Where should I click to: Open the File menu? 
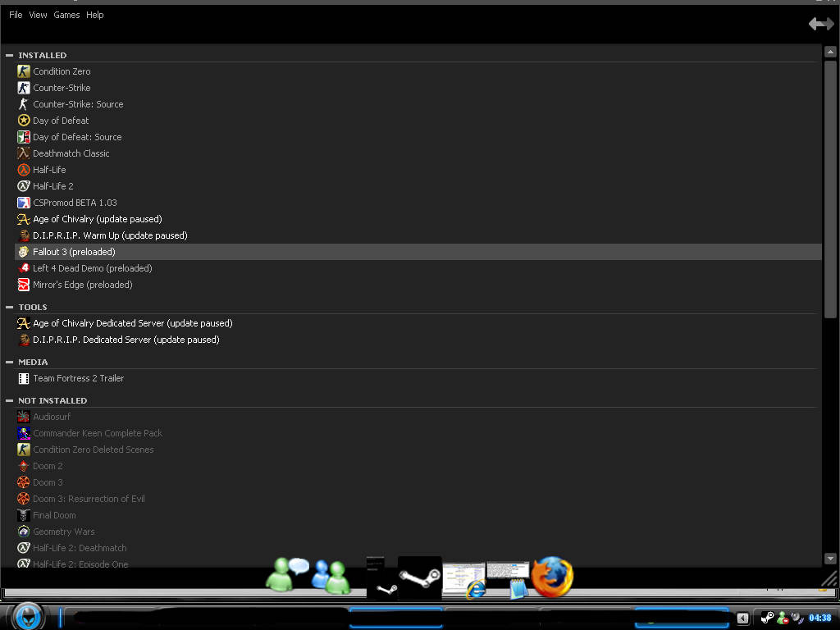16,15
